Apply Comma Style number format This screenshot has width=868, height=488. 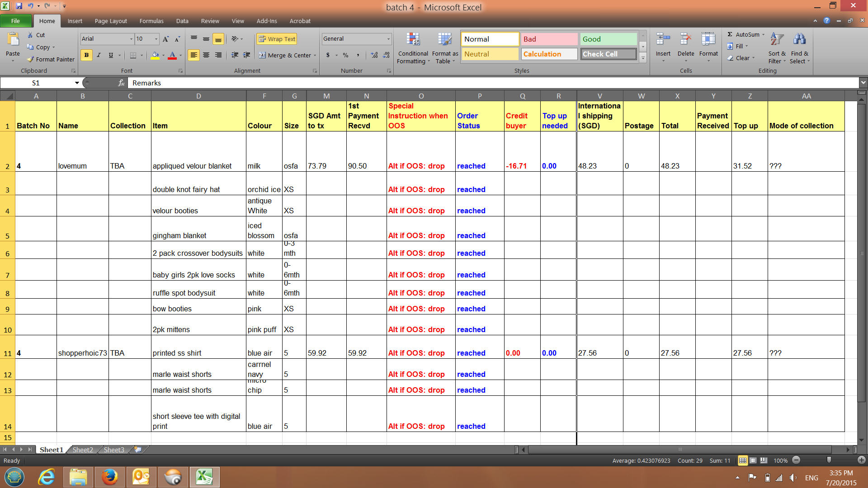pyautogui.click(x=358, y=55)
